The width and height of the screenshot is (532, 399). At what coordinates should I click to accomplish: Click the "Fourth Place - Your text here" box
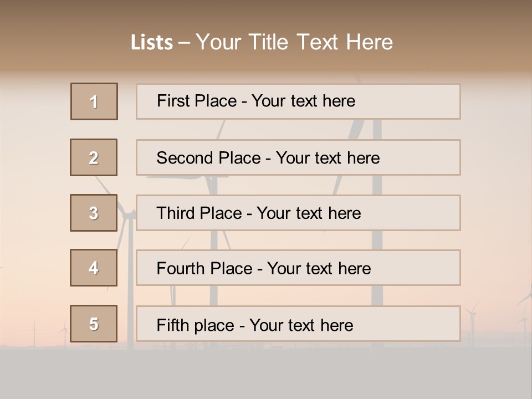(x=298, y=268)
